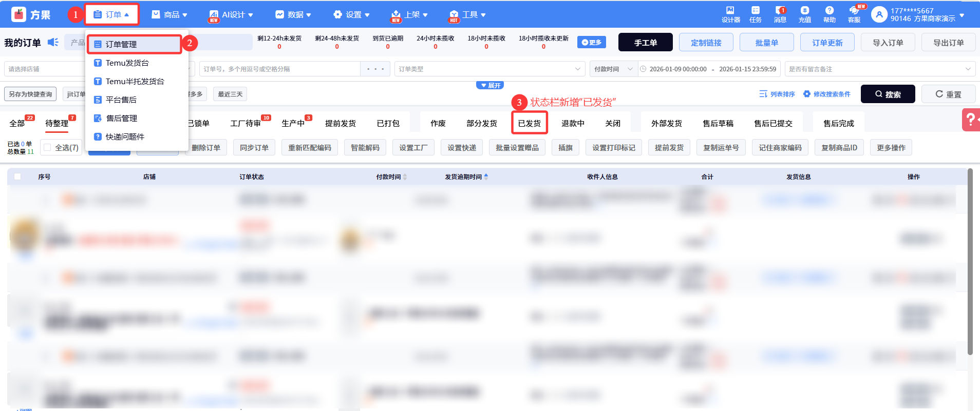
Task: Click the 最近三天 quick filter
Action: point(230,94)
